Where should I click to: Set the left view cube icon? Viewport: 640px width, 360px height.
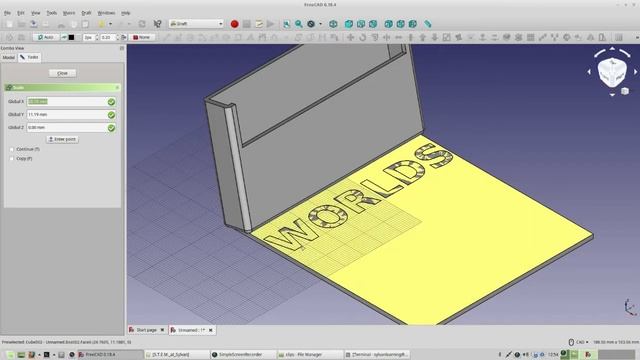point(413,24)
